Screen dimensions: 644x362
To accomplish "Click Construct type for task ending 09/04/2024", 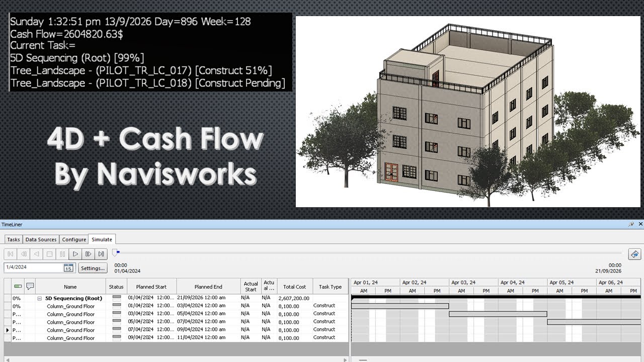I will [324, 329].
